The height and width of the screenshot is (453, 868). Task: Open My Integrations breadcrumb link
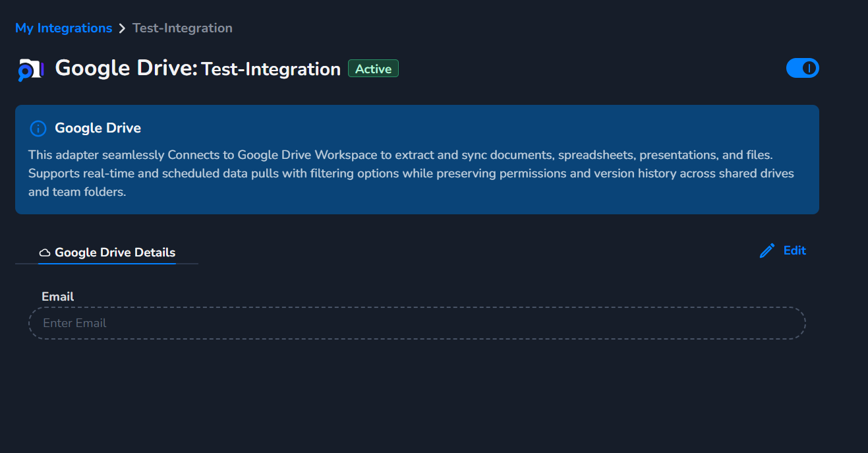(x=63, y=28)
